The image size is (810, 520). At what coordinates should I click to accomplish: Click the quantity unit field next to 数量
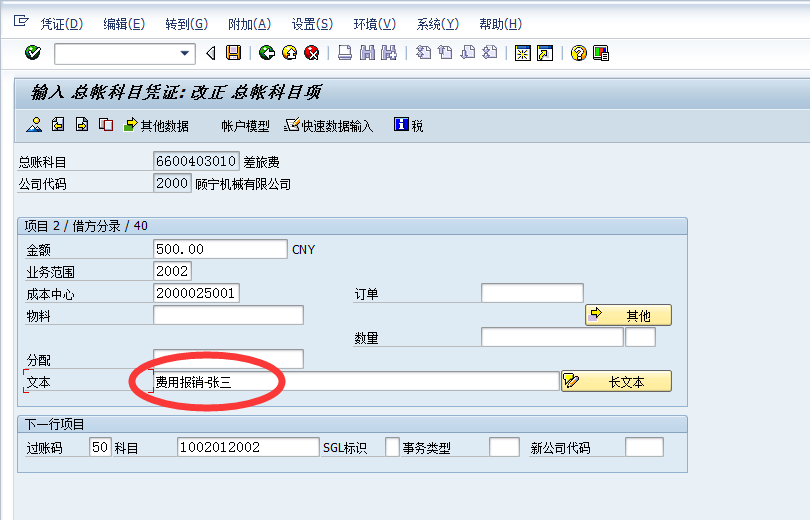point(641,337)
